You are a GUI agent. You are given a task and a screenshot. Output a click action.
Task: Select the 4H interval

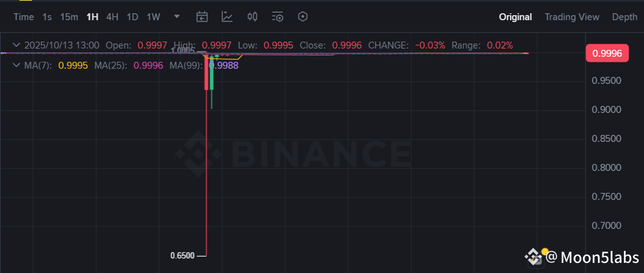[112, 17]
